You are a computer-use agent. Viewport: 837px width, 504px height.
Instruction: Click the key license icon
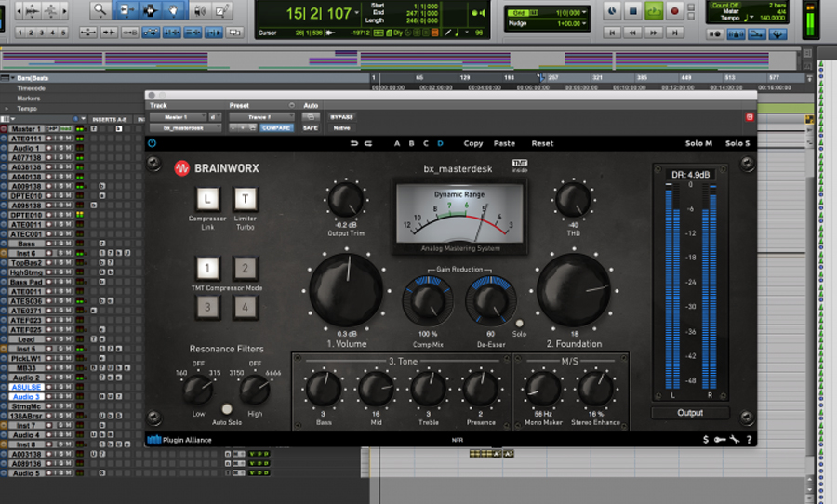[720, 439]
